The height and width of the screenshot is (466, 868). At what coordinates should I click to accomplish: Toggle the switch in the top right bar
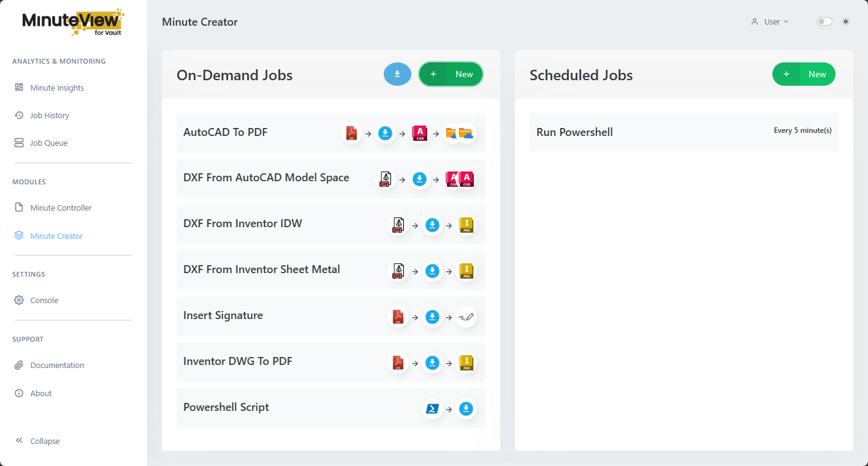point(824,21)
